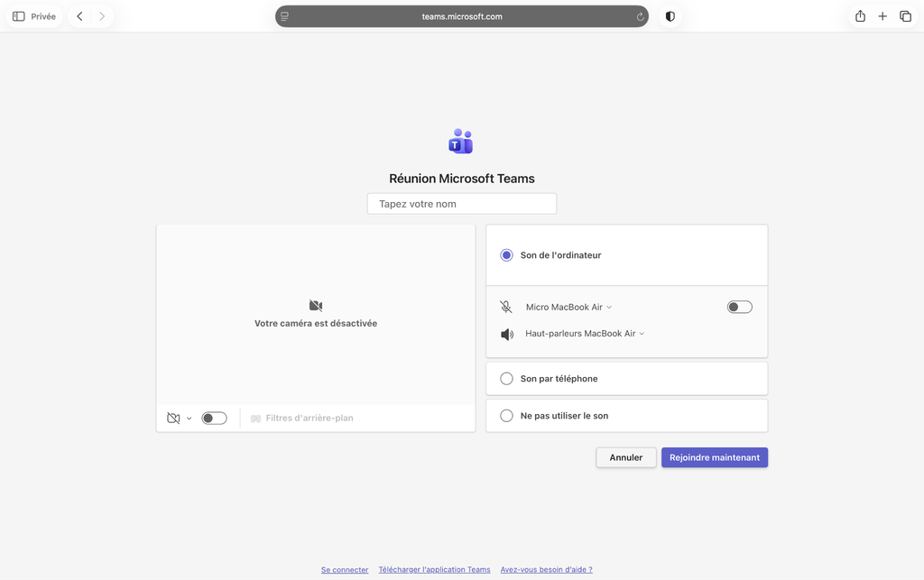The height and width of the screenshot is (580, 924).
Task: Open a new tab with plus icon
Action: pyautogui.click(x=882, y=16)
